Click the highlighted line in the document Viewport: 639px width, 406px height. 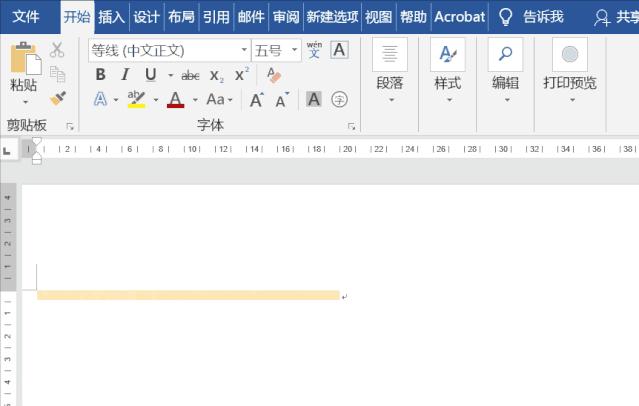[x=188, y=295]
